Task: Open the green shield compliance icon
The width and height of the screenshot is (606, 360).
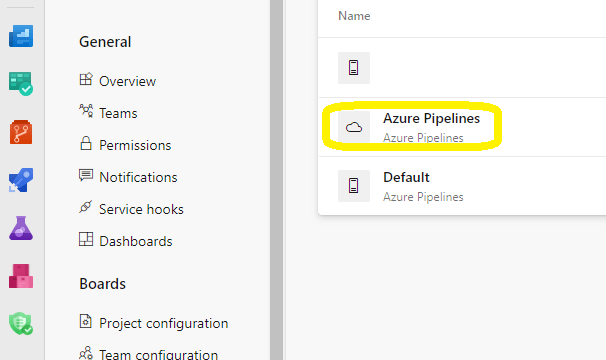Action: [x=21, y=324]
